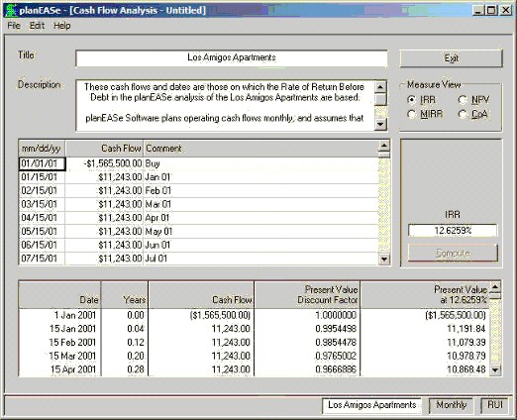
Task: Click the Date header in present value table
Action: 59,295
